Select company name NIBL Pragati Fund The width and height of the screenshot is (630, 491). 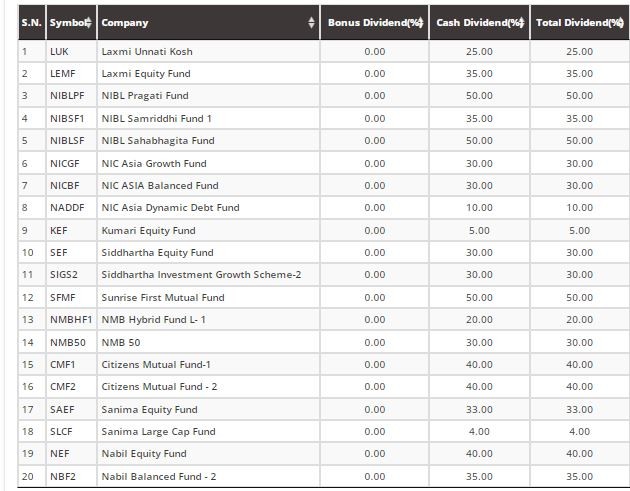[x=145, y=96]
